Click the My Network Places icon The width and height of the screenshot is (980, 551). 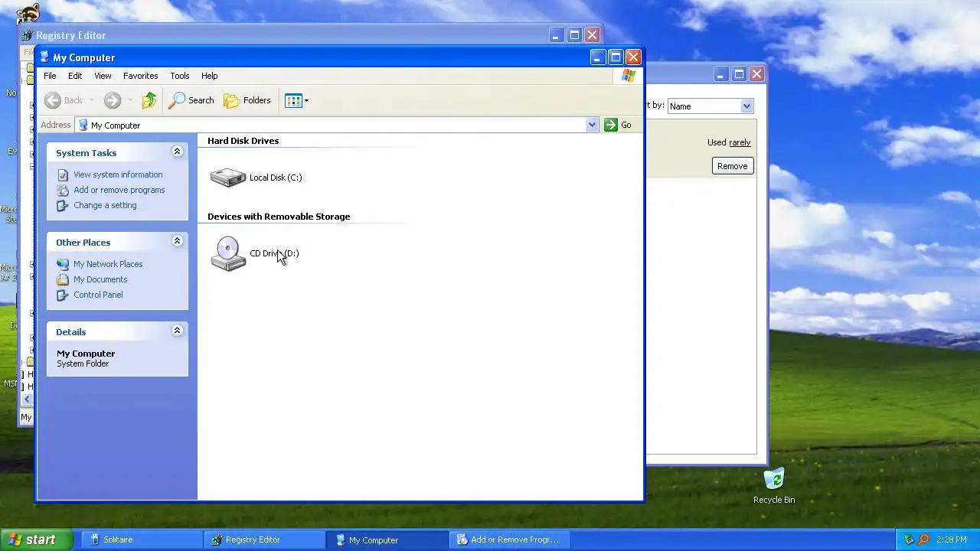63,264
